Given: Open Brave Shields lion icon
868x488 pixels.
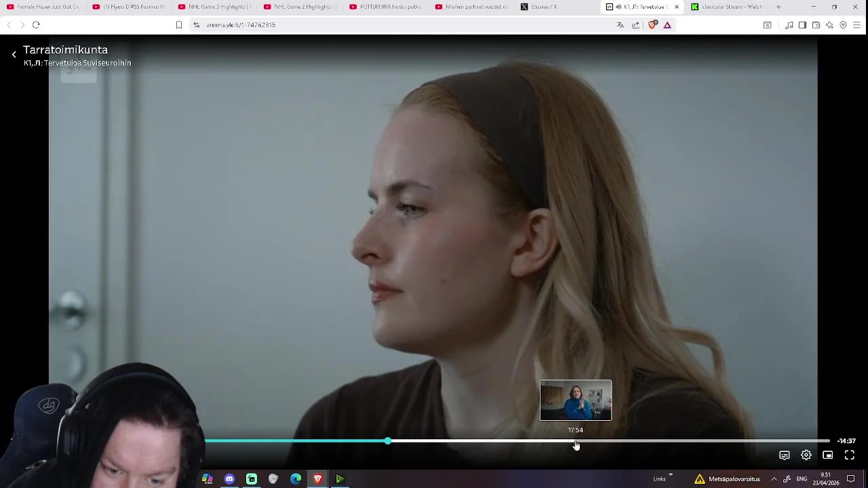Looking at the screenshot, I should point(652,25).
